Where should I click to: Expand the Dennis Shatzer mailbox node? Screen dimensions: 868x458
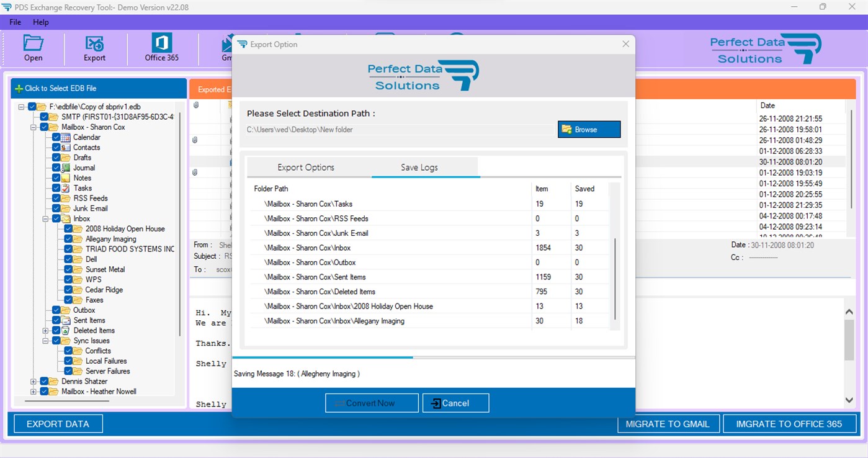pyautogui.click(x=34, y=381)
